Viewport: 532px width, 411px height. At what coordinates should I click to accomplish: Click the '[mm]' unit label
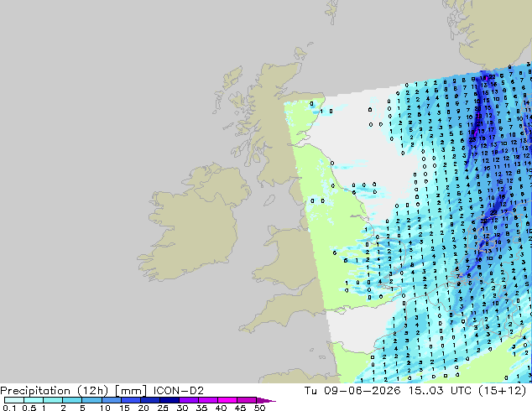click(x=131, y=391)
